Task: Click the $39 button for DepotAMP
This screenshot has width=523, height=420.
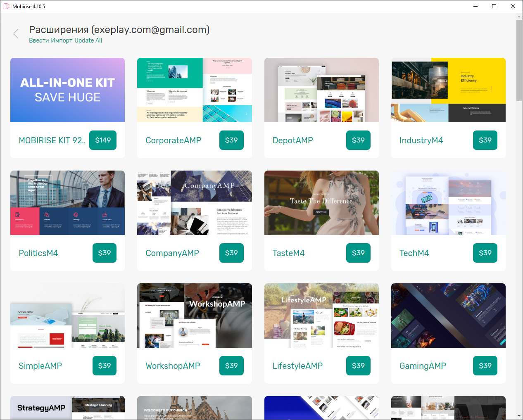Action: [x=358, y=140]
